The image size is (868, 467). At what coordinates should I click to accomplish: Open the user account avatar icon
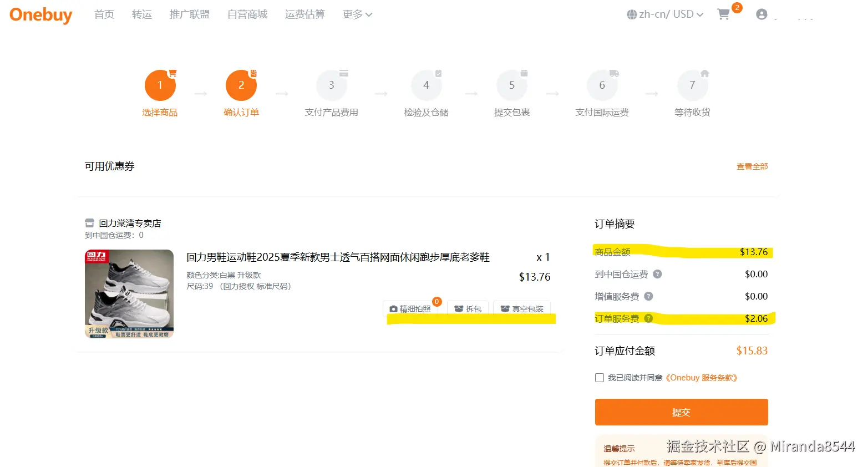coord(762,14)
